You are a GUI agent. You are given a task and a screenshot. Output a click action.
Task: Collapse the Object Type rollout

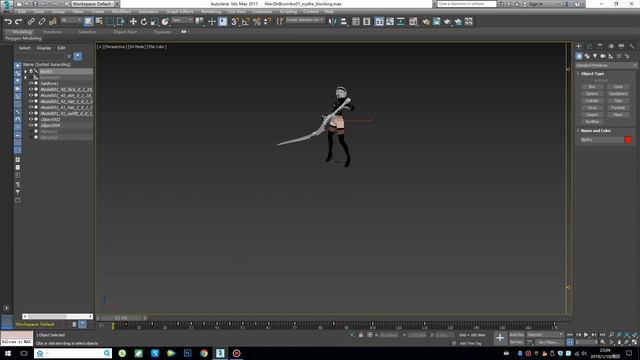(592, 74)
